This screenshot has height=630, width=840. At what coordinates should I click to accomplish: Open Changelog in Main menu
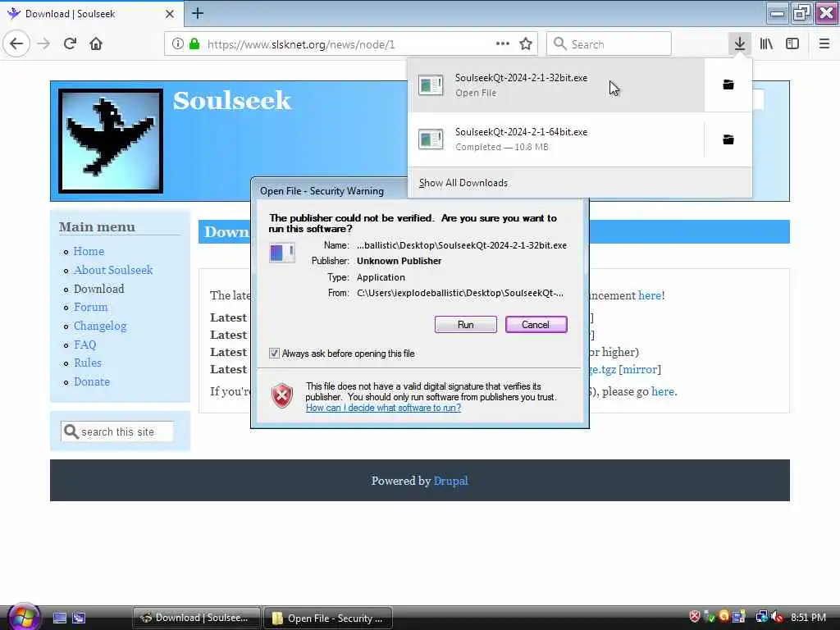[100, 326]
